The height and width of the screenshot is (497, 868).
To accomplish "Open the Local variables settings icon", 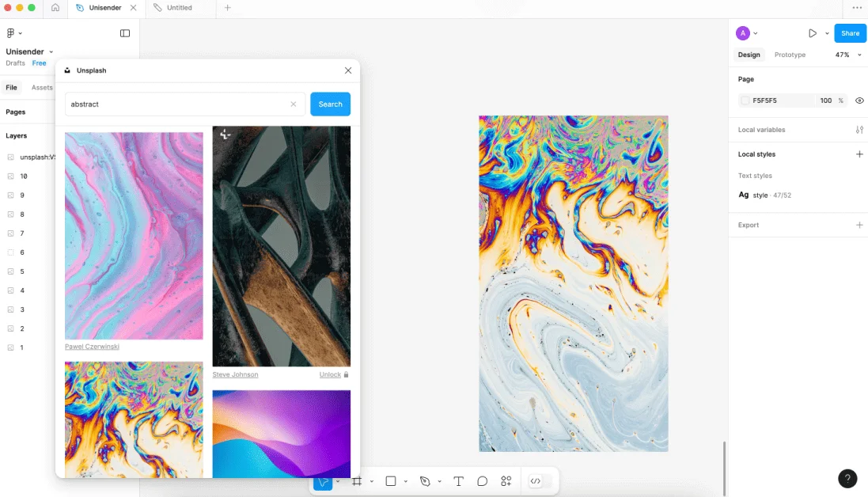I will pyautogui.click(x=859, y=130).
